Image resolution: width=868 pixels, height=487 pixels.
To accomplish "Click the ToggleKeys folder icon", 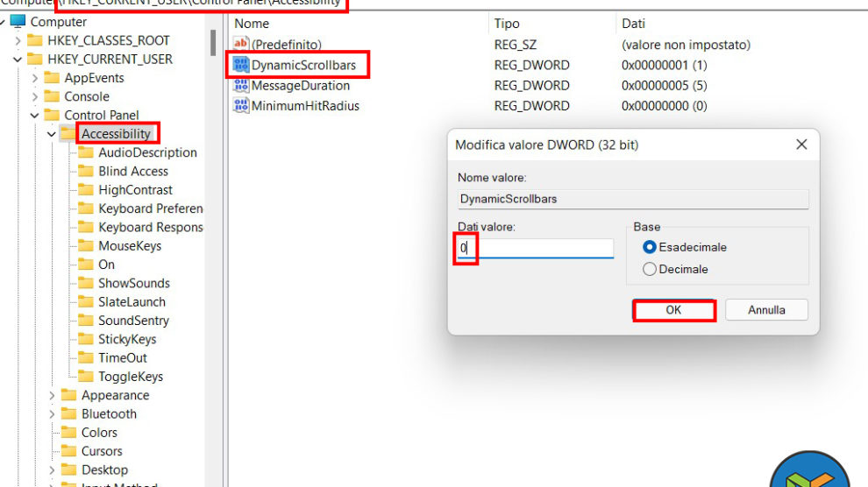I will (86, 377).
